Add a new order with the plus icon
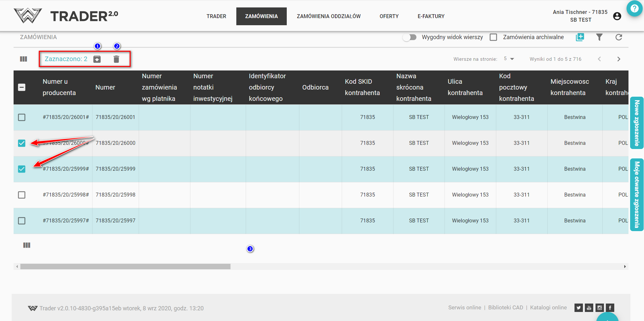 point(580,37)
